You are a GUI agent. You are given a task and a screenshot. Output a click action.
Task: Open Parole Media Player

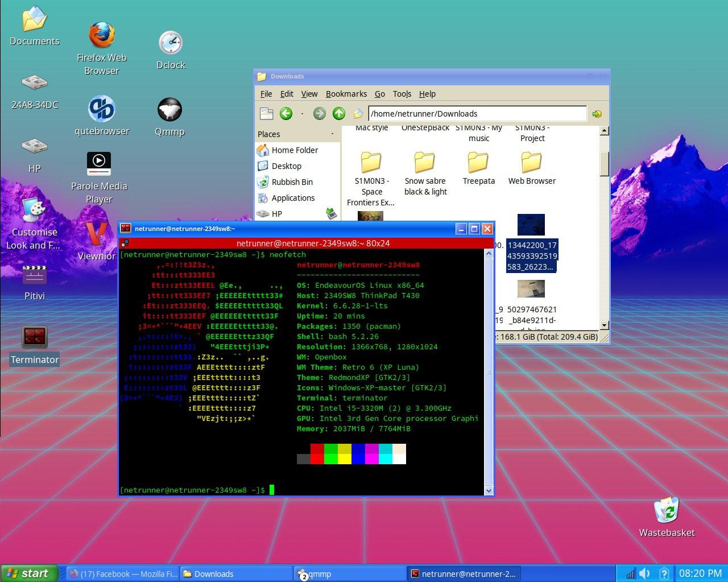click(98, 163)
